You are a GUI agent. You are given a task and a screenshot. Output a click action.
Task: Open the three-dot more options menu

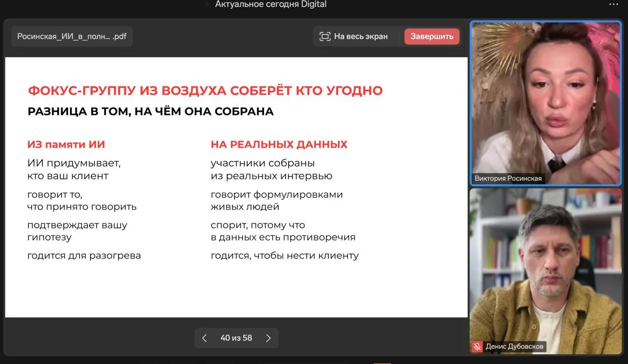(613, 4)
